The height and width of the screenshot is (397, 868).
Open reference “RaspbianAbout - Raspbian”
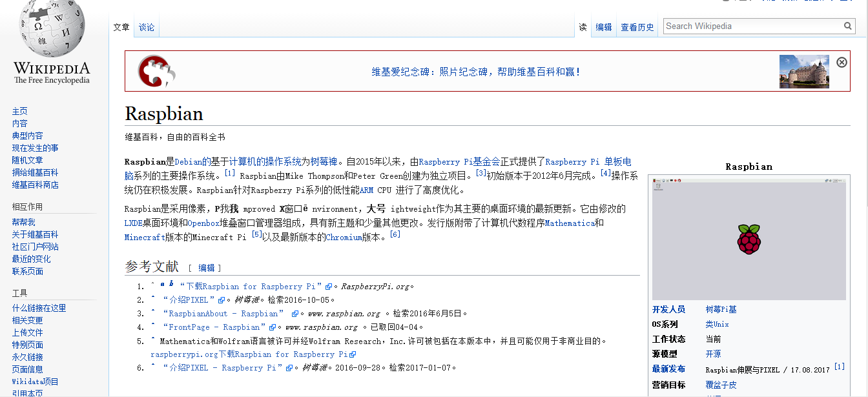[223, 314]
